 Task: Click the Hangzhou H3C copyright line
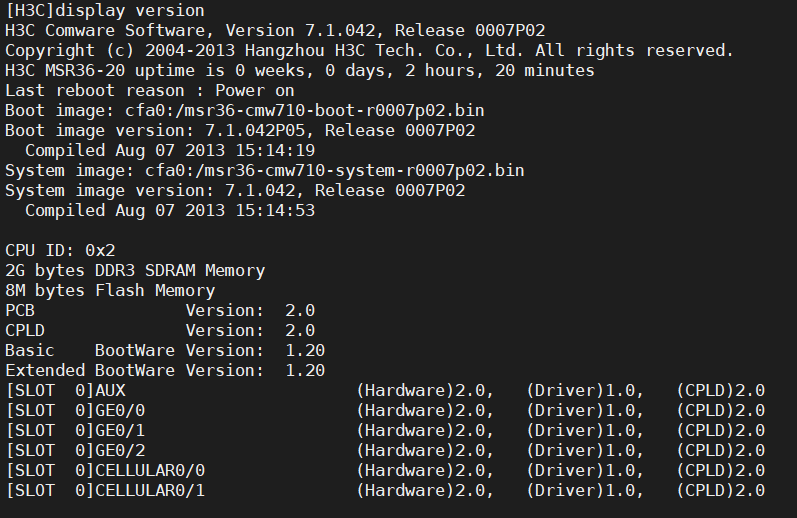[x=369, y=50]
